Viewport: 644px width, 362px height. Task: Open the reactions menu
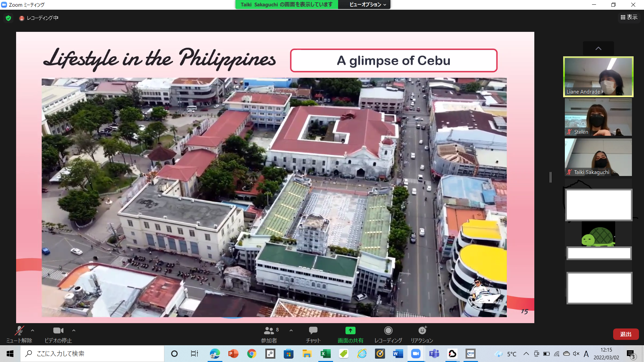(x=422, y=335)
